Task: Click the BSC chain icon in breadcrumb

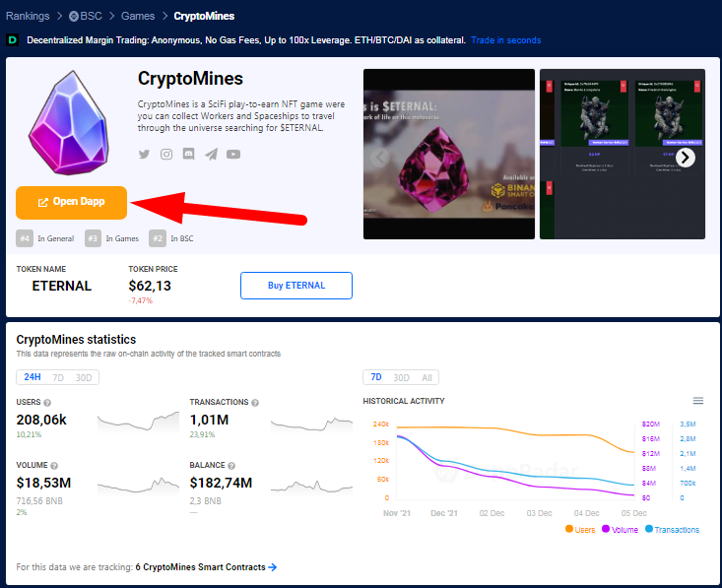Action: pyautogui.click(x=74, y=16)
